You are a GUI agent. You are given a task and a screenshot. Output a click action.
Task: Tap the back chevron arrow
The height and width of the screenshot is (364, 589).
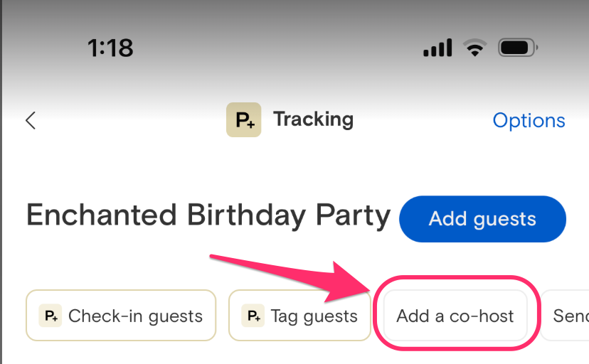click(x=31, y=120)
